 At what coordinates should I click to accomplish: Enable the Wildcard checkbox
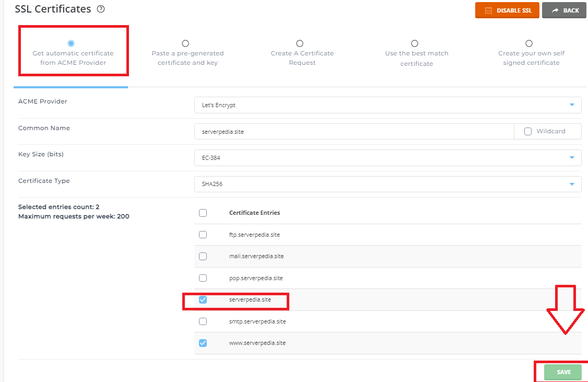coord(528,132)
